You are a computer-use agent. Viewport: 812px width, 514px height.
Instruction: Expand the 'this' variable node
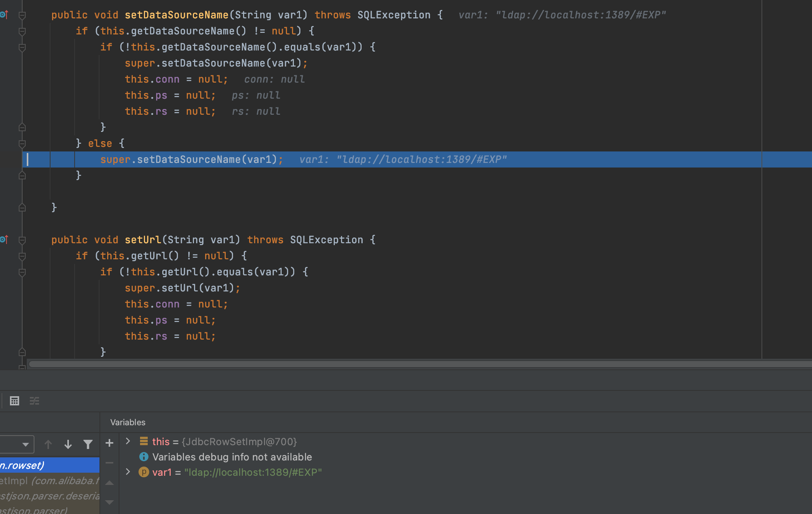click(x=128, y=441)
